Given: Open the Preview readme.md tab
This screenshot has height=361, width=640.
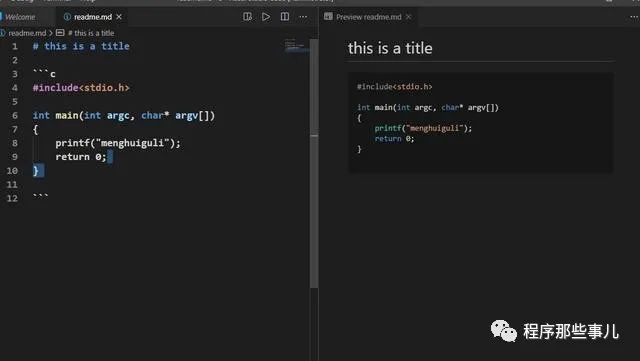Looking at the screenshot, I should [369, 17].
